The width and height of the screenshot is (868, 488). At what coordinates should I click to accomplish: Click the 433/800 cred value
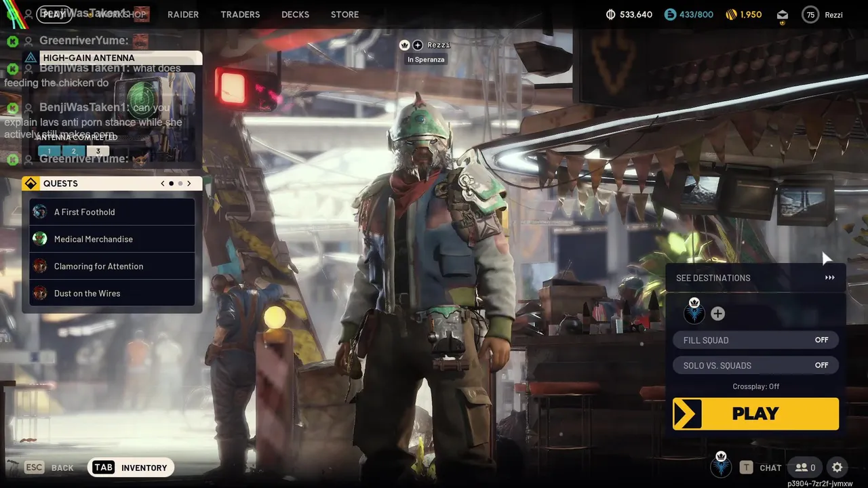coord(697,14)
